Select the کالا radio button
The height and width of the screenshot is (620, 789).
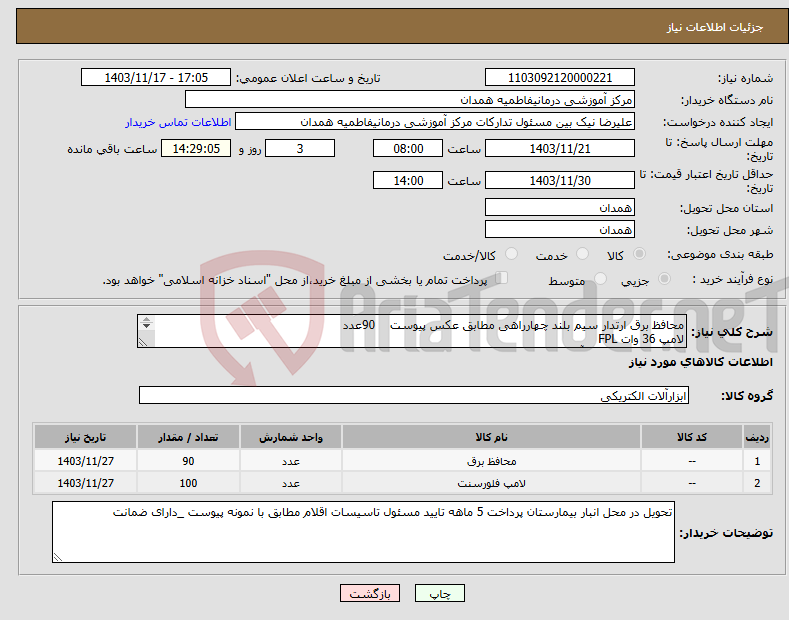point(639,254)
